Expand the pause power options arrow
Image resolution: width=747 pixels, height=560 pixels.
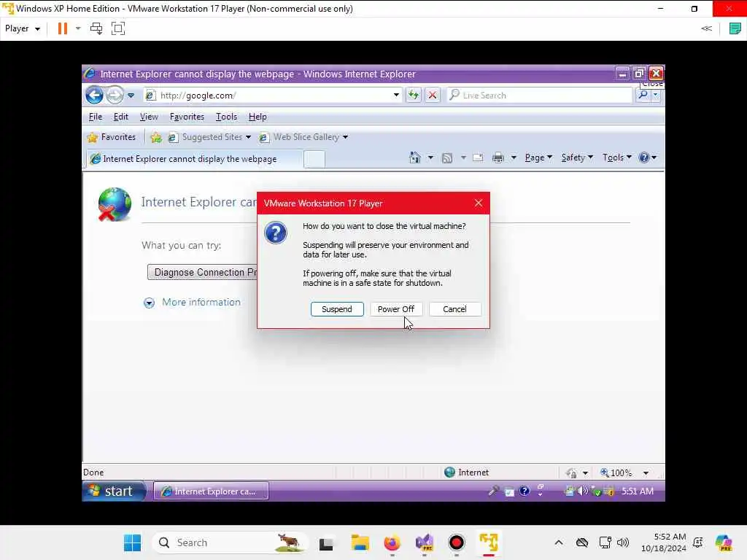(x=78, y=28)
